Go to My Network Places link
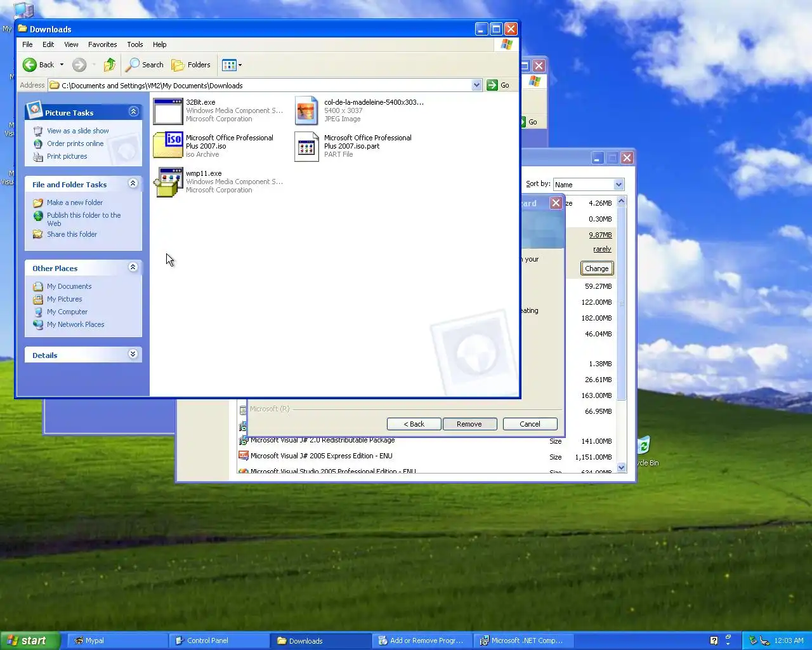The height and width of the screenshot is (650, 812). pos(75,324)
